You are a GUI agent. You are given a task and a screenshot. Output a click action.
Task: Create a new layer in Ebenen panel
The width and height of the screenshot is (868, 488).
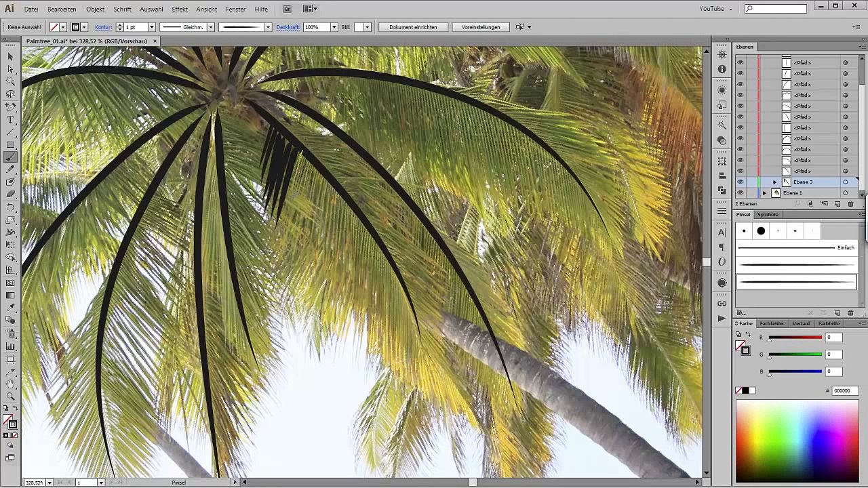coord(837,204)
